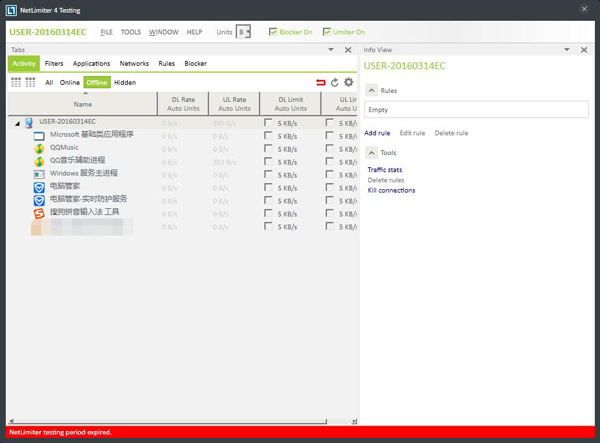Screen dimensions: 600x443
Task: Click the 电脑管家-实时防护服务 shield icon
Action: 39,200
